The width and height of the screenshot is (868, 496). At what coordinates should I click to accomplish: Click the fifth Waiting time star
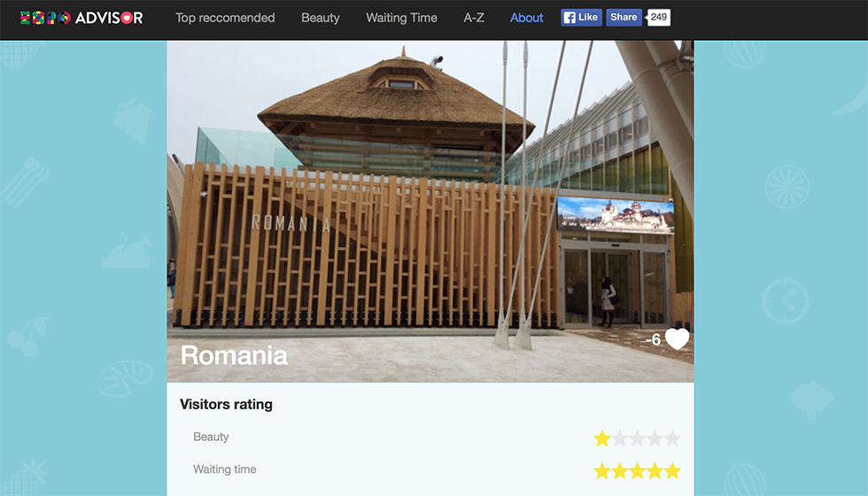pyautogui.click(x=672, y=471)
